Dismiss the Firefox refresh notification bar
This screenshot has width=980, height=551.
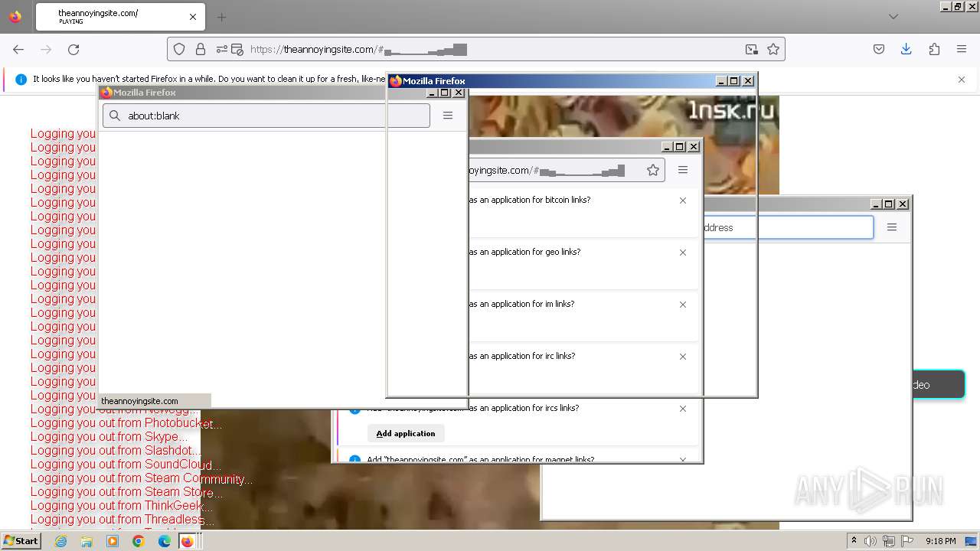pos(962,80)
